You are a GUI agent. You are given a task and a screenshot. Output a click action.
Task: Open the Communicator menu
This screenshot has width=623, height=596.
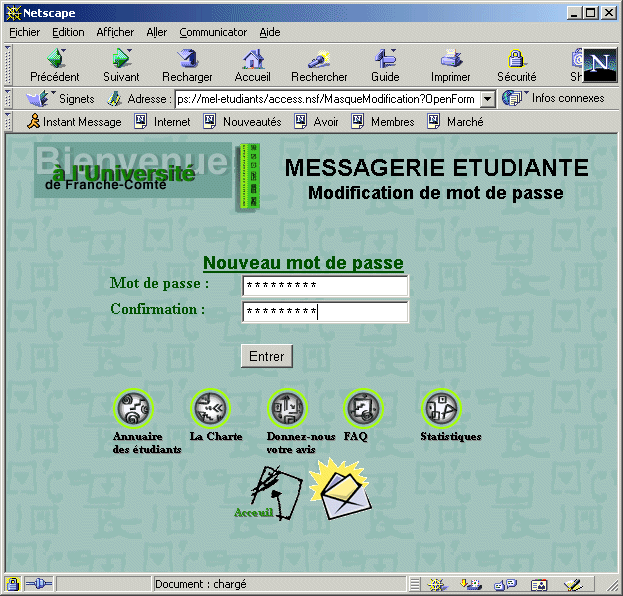(x=213, y=32)
